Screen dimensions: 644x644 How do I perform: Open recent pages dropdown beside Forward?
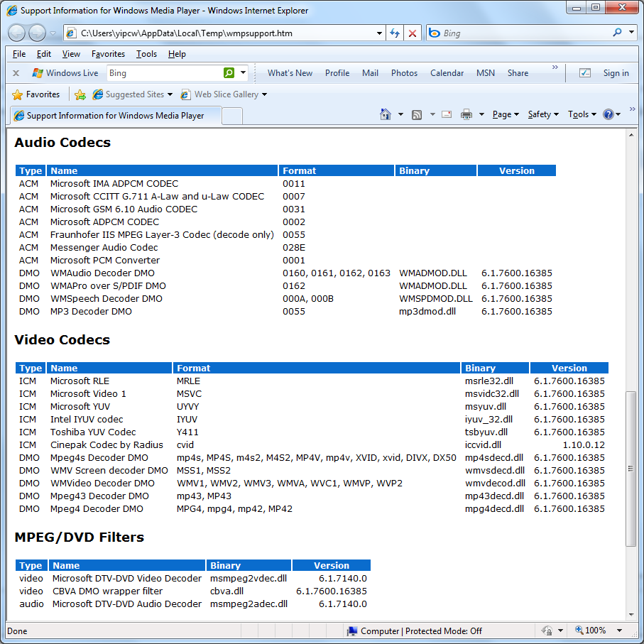click(53, 33)
